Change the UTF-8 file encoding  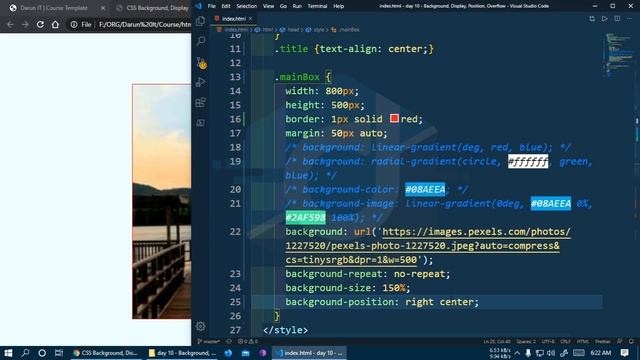pos(548,341)
